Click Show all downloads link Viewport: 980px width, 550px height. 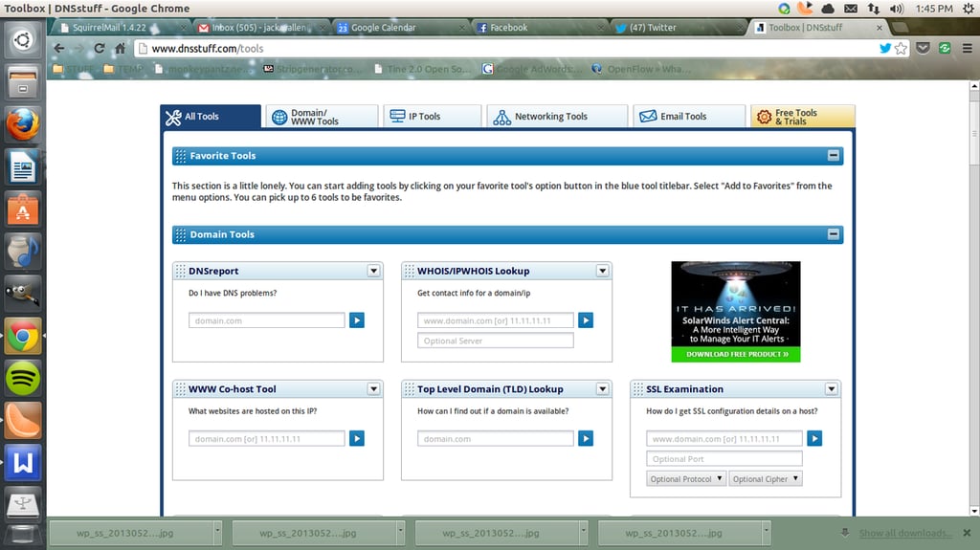point(905,533)
